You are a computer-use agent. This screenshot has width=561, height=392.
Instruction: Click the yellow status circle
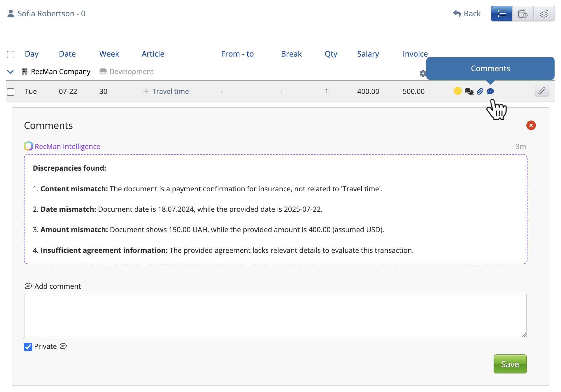click(457, 91)
